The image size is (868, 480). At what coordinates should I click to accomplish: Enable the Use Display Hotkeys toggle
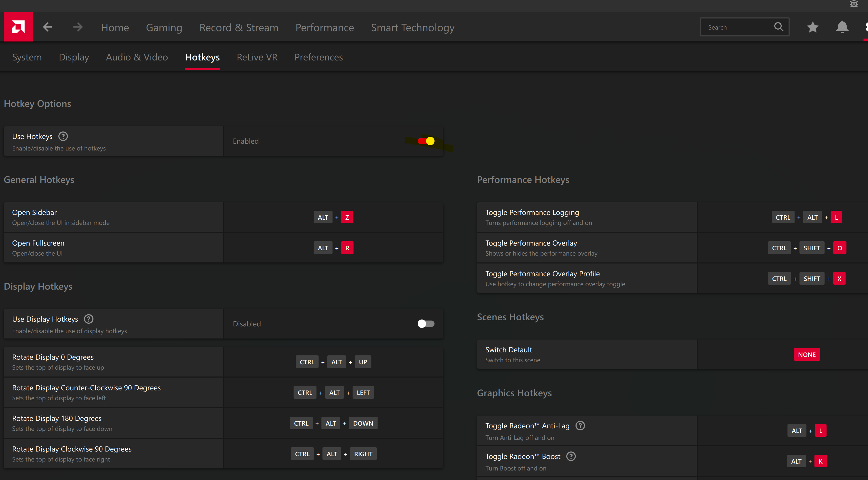[x=426, y=324]
